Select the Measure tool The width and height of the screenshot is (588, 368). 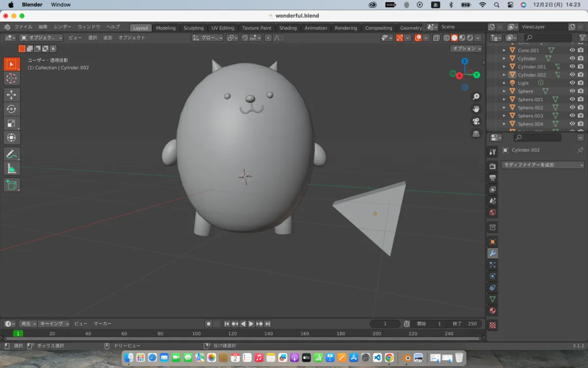tap(11, 168)
